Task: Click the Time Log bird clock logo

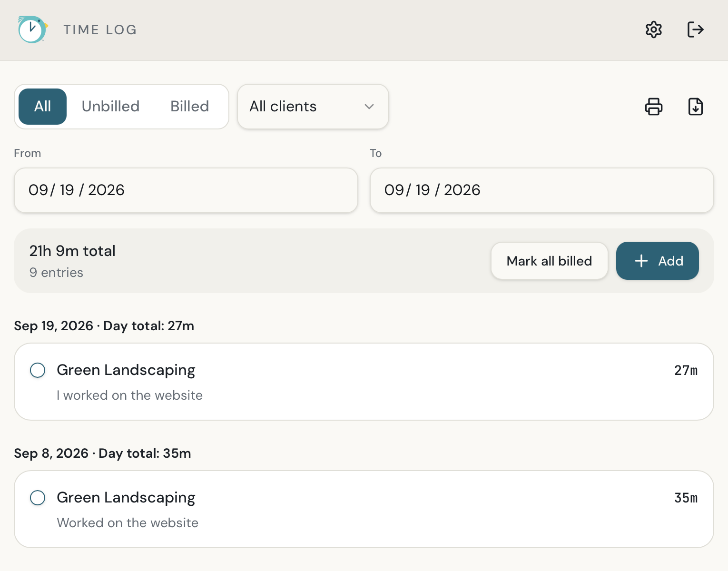Action: pyautogui.click(x=32, y=30)
